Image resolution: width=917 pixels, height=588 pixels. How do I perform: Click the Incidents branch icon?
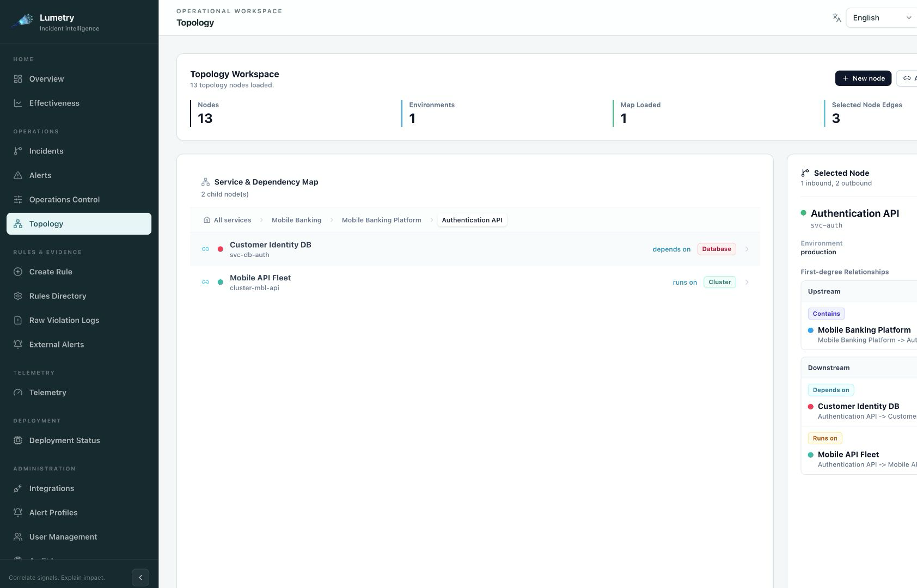click(x=18, y=151)
